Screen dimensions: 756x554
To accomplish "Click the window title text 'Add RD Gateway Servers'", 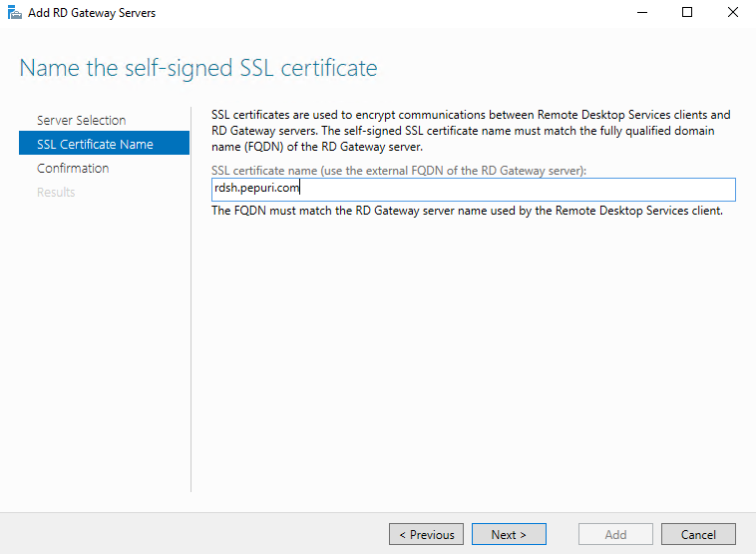I will (92, 13).
